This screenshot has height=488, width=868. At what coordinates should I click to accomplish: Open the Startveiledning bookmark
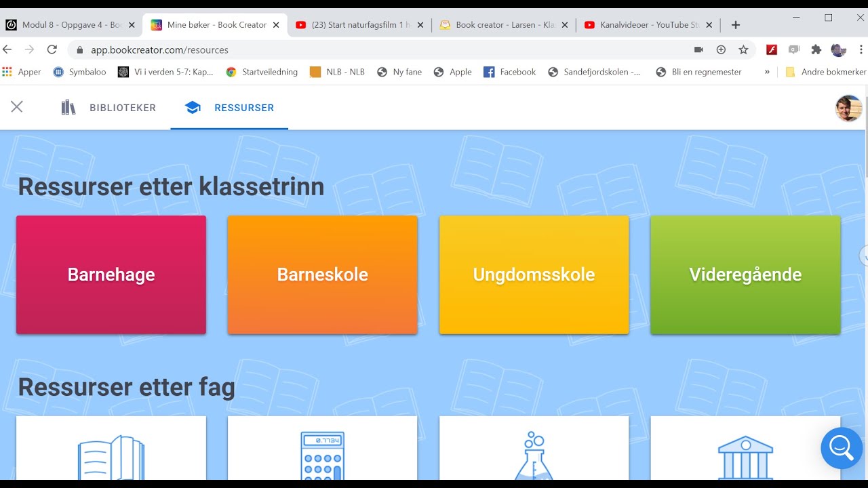262,72
